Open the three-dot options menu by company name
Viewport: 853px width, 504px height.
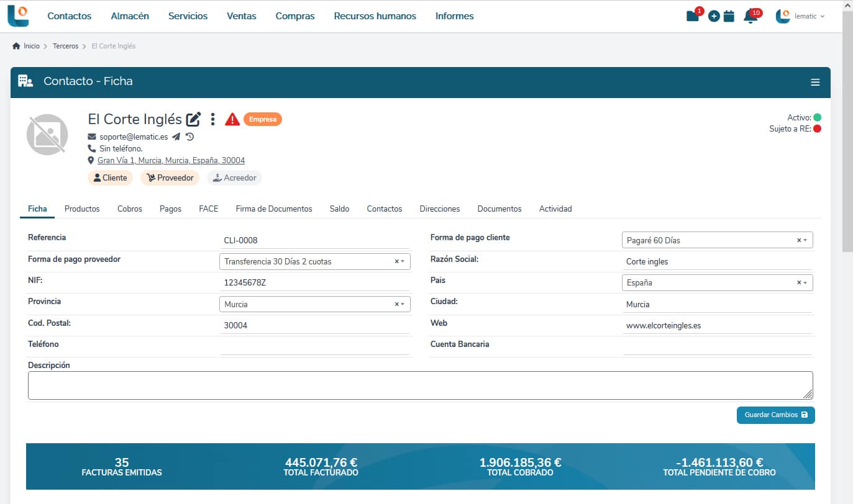coord(212,119)
